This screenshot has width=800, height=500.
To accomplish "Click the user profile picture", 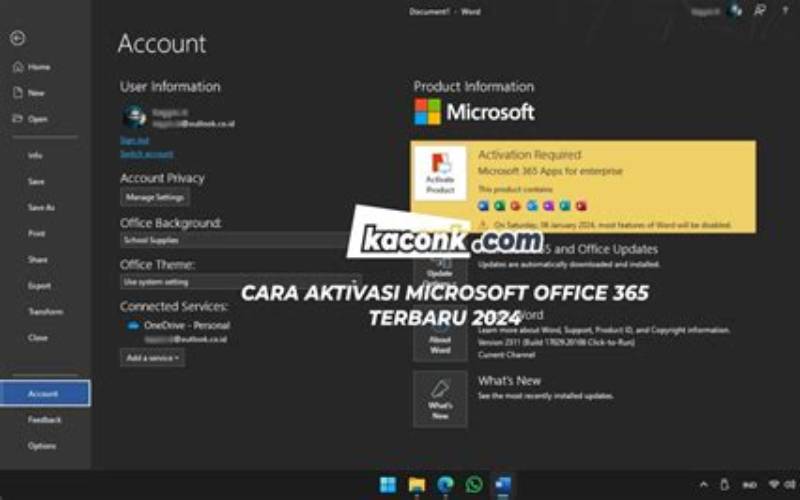I will point(135,117).
